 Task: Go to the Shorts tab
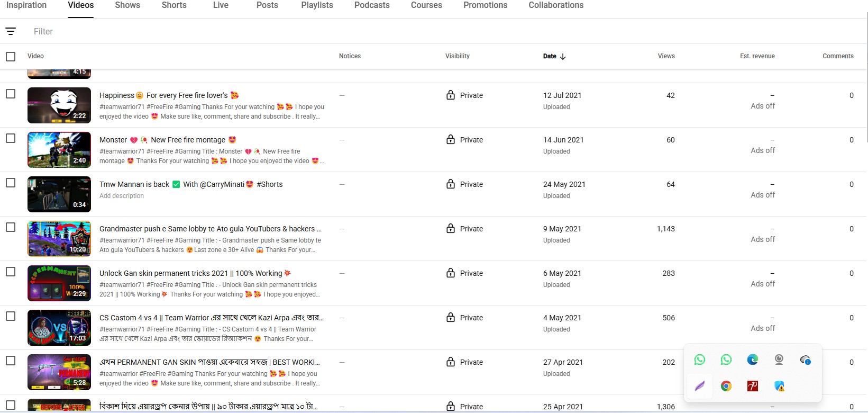[174, 5]
